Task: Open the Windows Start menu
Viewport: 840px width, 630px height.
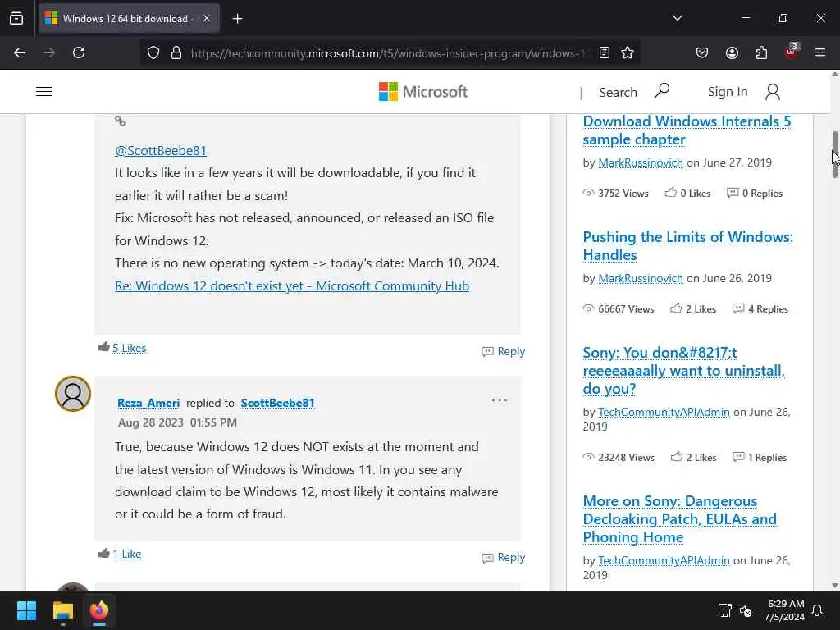Action: tap(27, 610)
